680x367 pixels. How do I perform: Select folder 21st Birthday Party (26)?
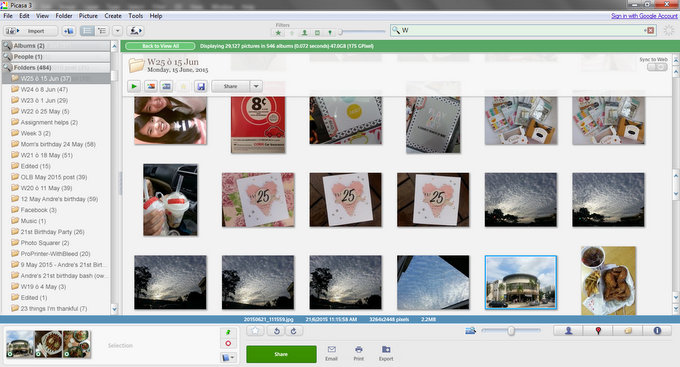[52, 232]
